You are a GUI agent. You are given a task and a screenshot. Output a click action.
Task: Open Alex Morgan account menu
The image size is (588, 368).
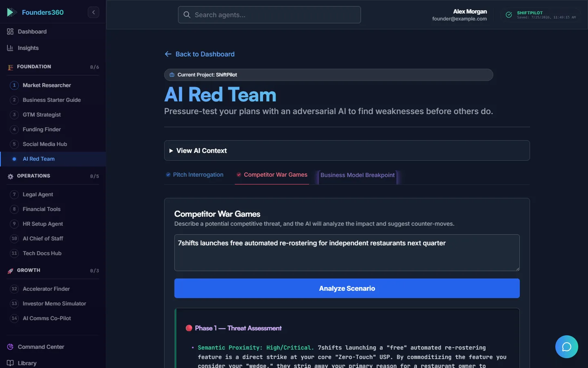(x=459, y=15)
